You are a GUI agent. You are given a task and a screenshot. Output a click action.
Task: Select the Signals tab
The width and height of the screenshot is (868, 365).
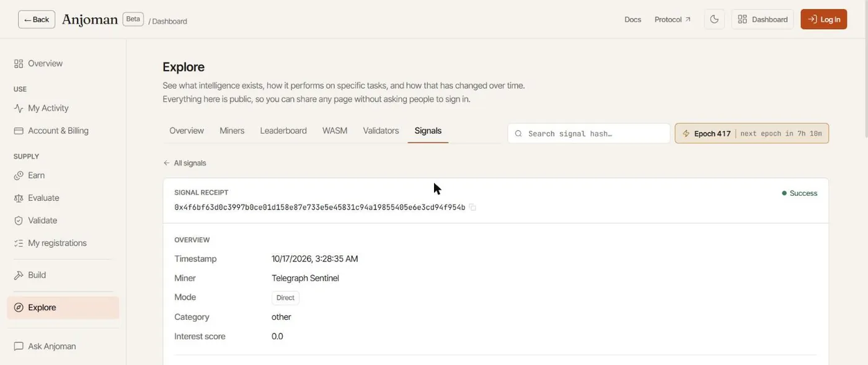pyautogui.click(x=428, y=131)
